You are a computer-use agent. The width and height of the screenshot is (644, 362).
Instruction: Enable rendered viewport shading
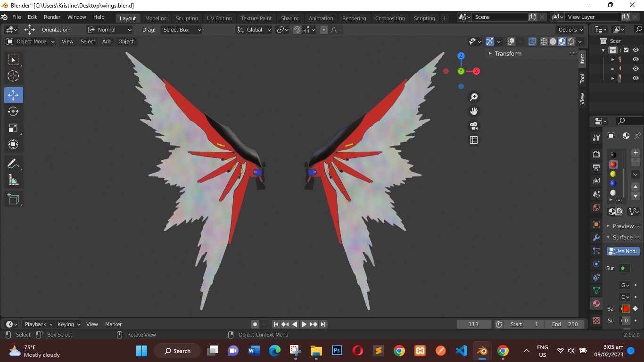point(571,41)
